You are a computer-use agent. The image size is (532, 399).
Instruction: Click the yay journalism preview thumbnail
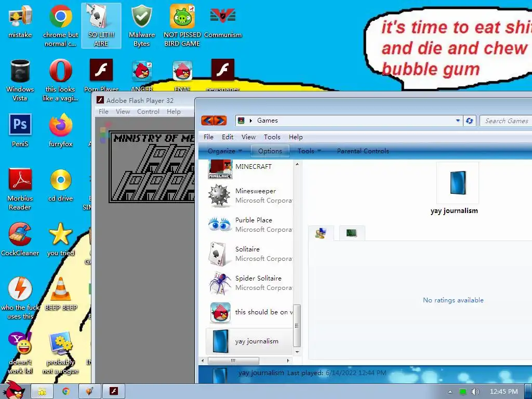coord(458,182)
